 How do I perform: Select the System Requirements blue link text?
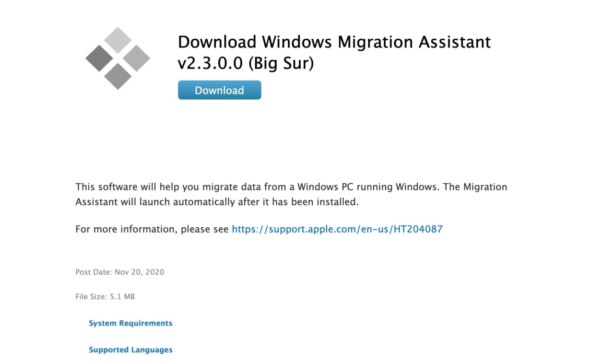point(130,323)
